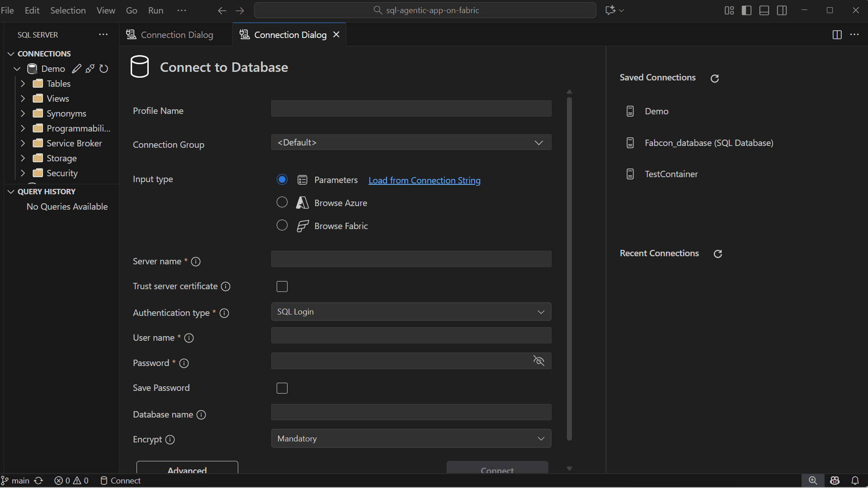868x488 pixels.
Task: Refresh the Demo connection
Action: coord(104,69)
